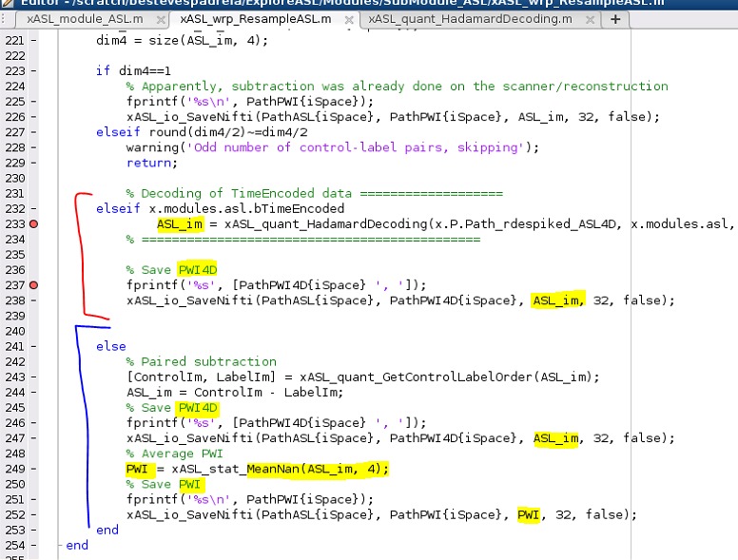Click the '% Average PWI' comment
Image resolution: width=738 pixels, height=560 pixels.
tap(175, 454)
